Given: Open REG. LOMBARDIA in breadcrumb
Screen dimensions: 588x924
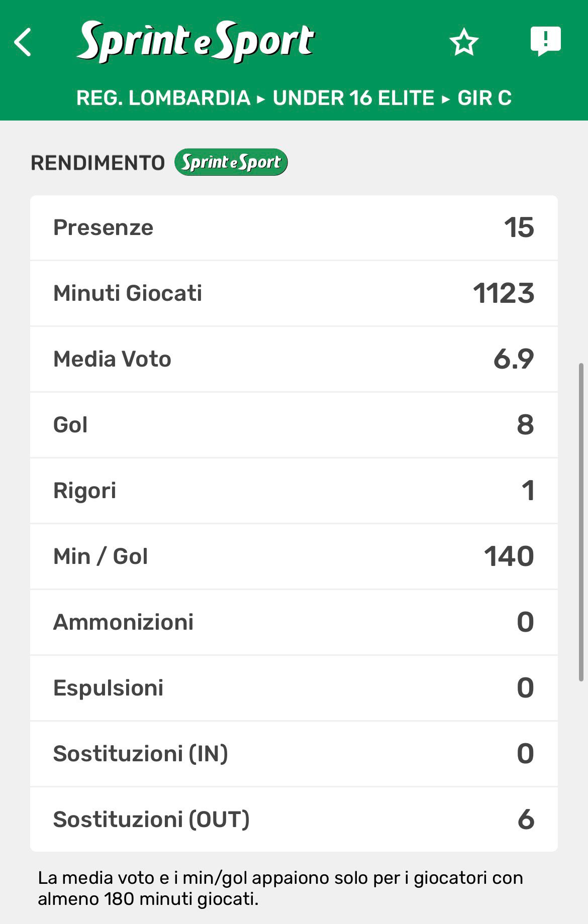Looking at the screenshot, I should coord(163,98).
